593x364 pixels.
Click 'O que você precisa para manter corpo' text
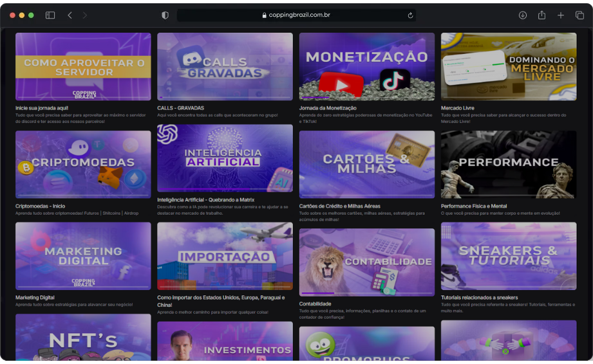pos(500,214)
